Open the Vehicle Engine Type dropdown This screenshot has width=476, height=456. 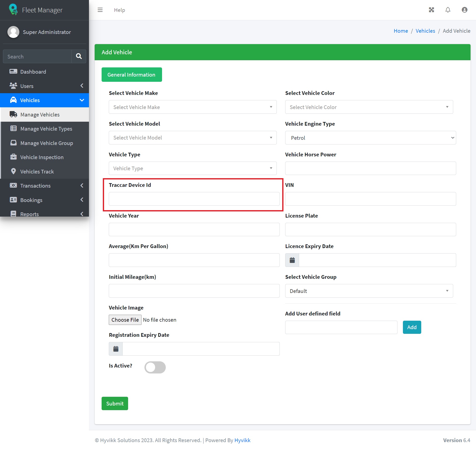(x=370, y=138)
